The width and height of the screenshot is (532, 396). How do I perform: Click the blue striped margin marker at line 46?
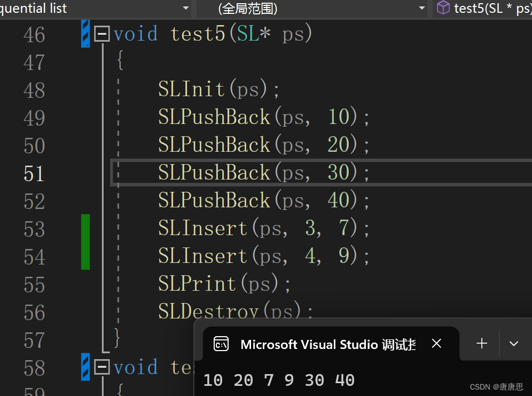(x=85, y=33)
